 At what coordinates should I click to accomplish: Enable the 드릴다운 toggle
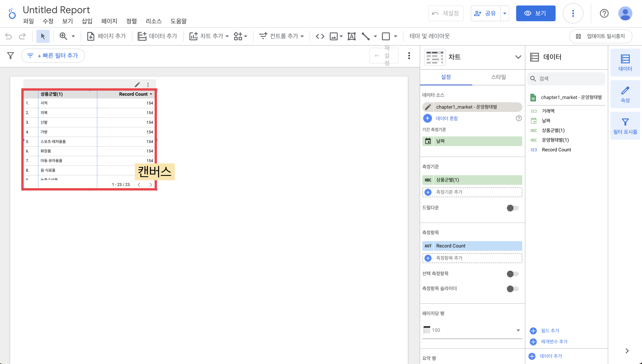(512, 208)
